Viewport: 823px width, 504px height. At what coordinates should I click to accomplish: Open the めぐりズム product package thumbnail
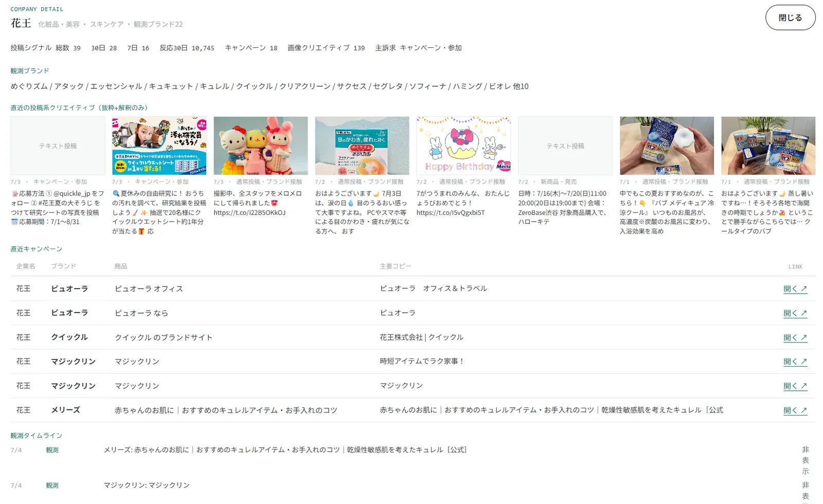362,146
